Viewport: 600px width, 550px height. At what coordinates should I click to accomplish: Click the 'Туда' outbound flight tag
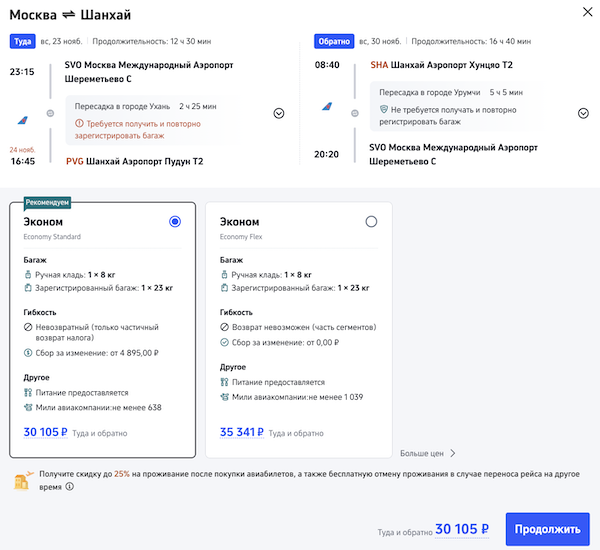[x=22, y=42]
